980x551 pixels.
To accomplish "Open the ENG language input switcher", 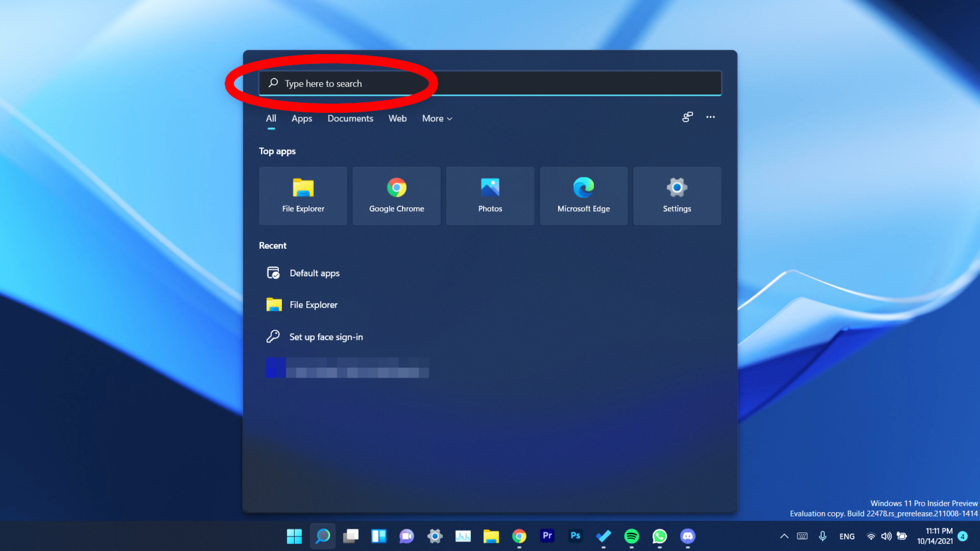I will click(x=847, y=536).
